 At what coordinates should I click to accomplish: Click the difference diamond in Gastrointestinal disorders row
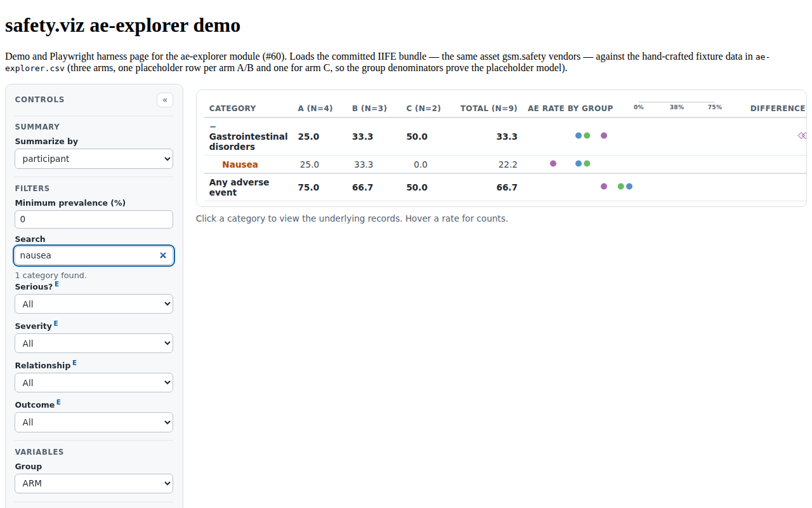pyautogui.click(x=802, y=135)
